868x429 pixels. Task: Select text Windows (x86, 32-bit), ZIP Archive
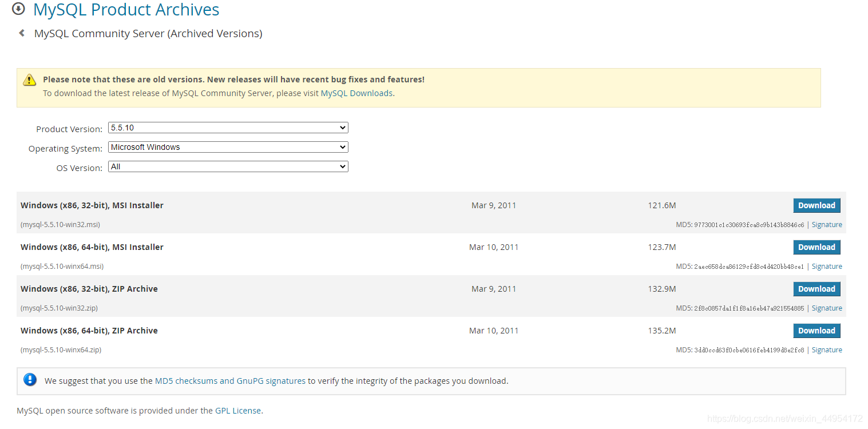pyautogui.click(x=89, y=289)
